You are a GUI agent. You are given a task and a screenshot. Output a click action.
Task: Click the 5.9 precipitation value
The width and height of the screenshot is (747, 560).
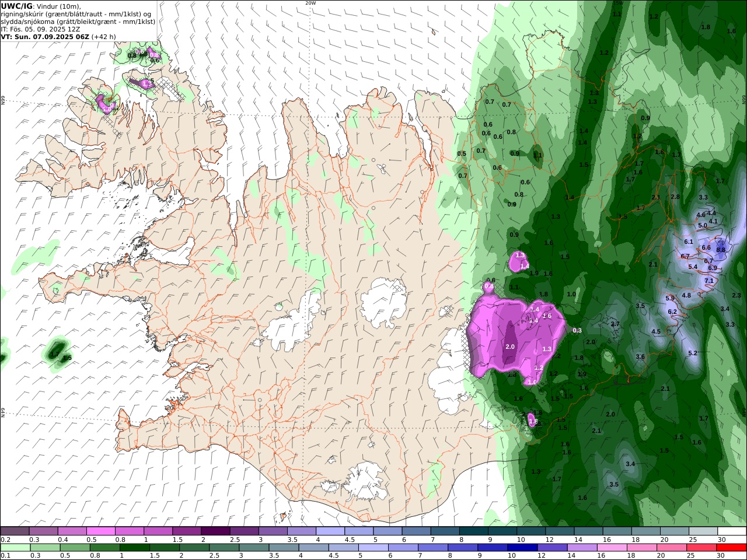click(x=670, y=299)
